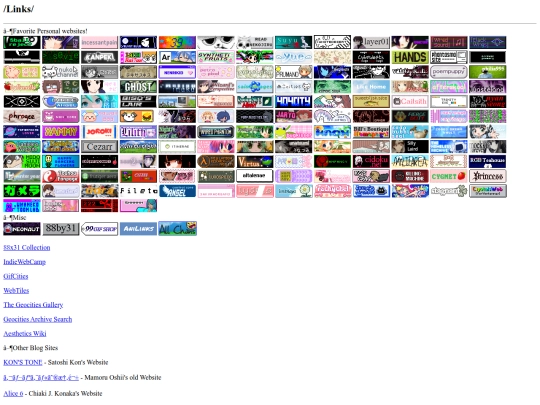Visit the Silly Laird badge
540x405 pixels.
pos(410,146)
